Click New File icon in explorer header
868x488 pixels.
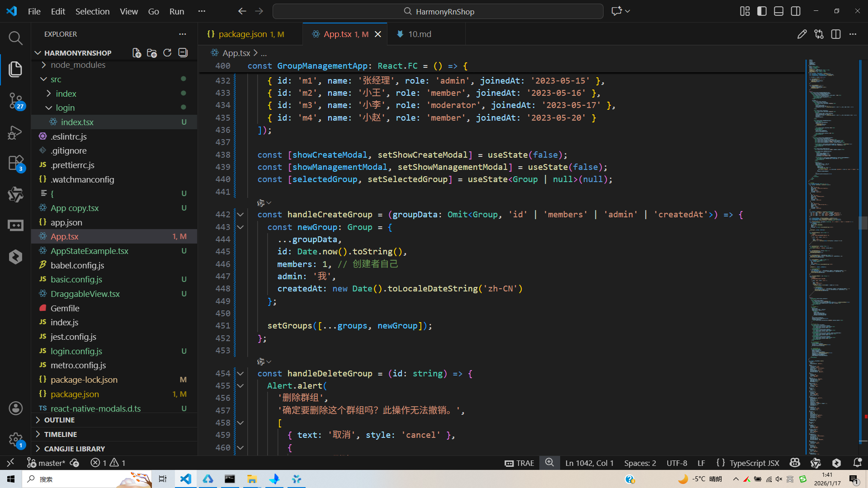[x=137, y=53]
